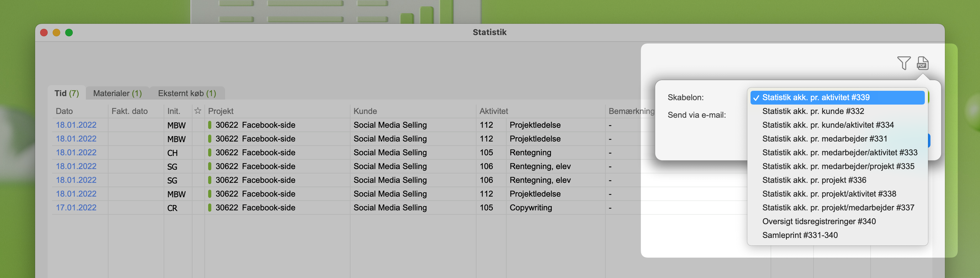Choose Statistik akk. pr. kunde/aktivitet #334
This screenshot has height=278, width=980.
tap(827, 125)
